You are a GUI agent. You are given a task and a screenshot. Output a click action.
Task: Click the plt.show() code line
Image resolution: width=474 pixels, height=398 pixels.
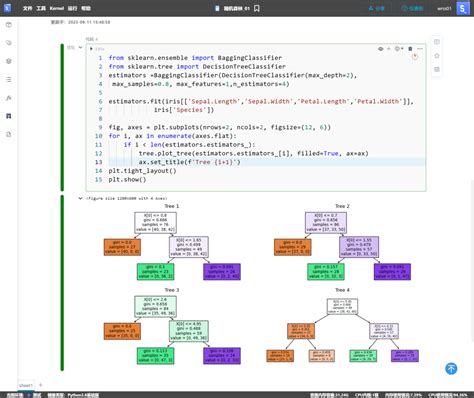pos(127,179)
